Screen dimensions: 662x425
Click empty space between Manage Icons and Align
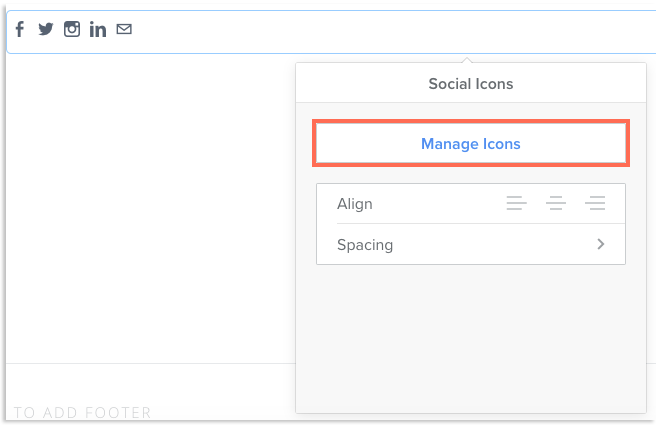(x=471, y=174)
